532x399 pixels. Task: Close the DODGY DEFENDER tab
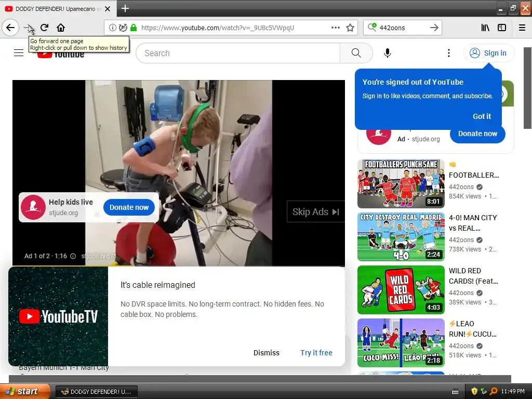click(108, 9)
